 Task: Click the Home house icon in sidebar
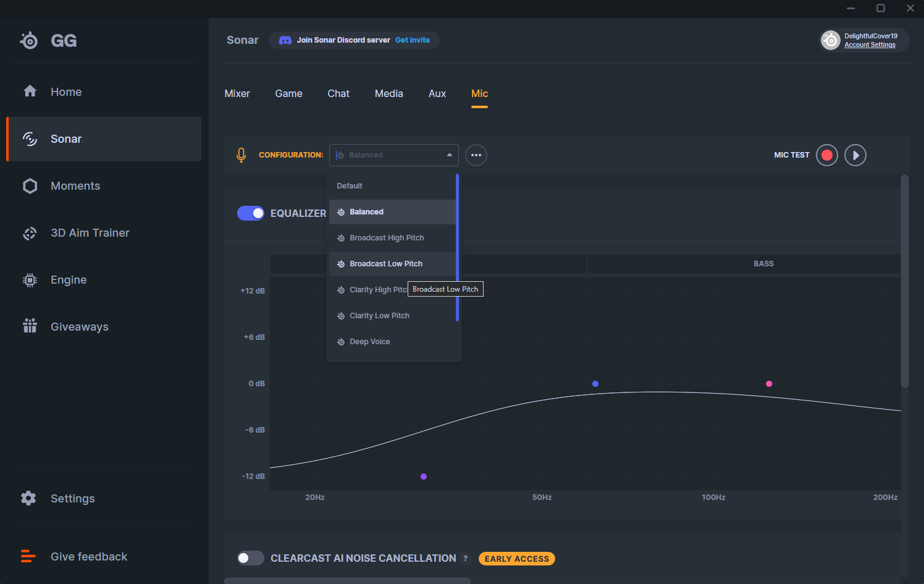[30, 91]
